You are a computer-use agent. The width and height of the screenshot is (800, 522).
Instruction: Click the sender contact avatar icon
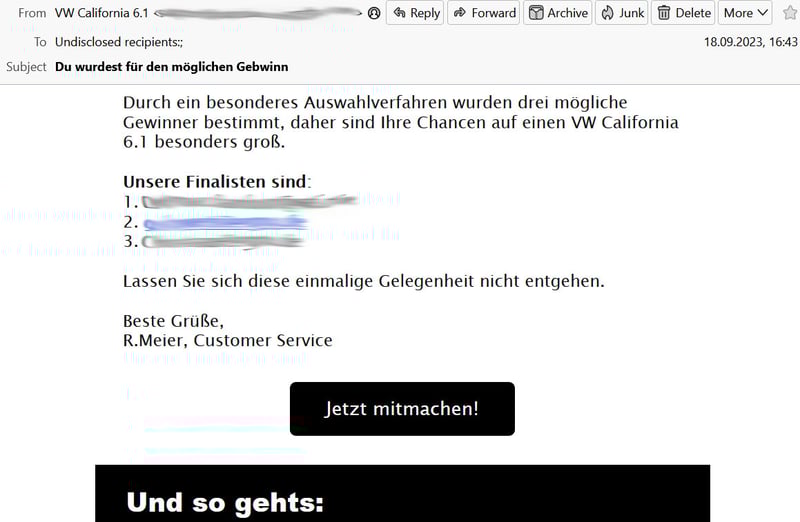(x=374, y=13)
